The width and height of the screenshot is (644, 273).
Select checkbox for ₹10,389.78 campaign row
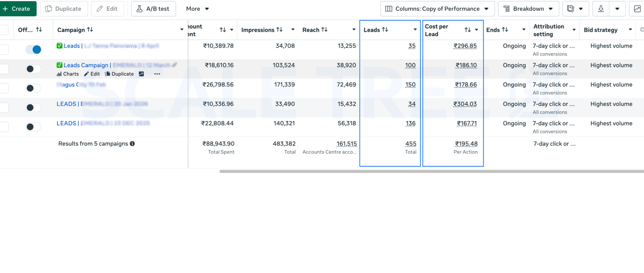click(4, 50)
